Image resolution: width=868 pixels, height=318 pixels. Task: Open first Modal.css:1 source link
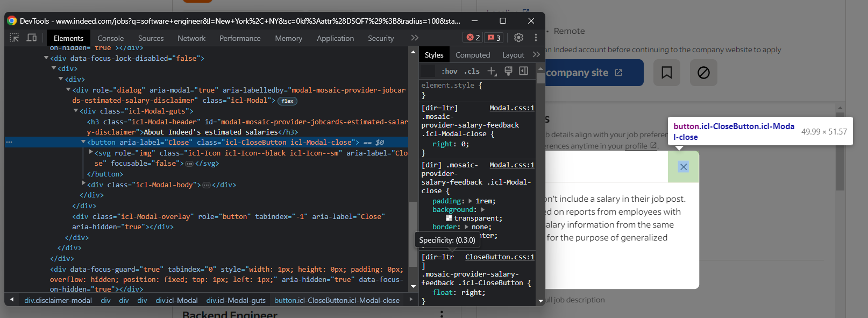click(512, 108)
